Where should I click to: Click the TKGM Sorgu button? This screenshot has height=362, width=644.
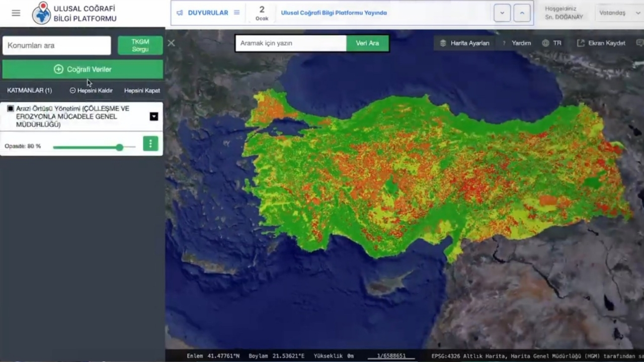tap(140, 45)
